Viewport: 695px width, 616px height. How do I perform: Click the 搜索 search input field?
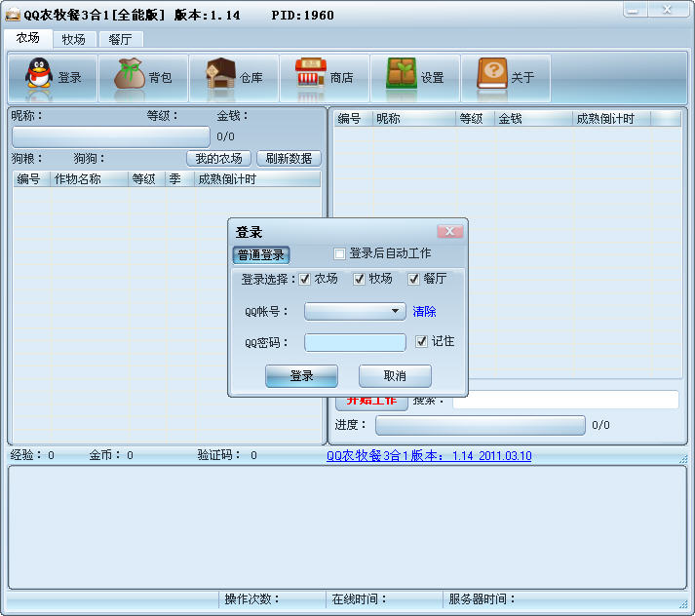tap(565, 401)
